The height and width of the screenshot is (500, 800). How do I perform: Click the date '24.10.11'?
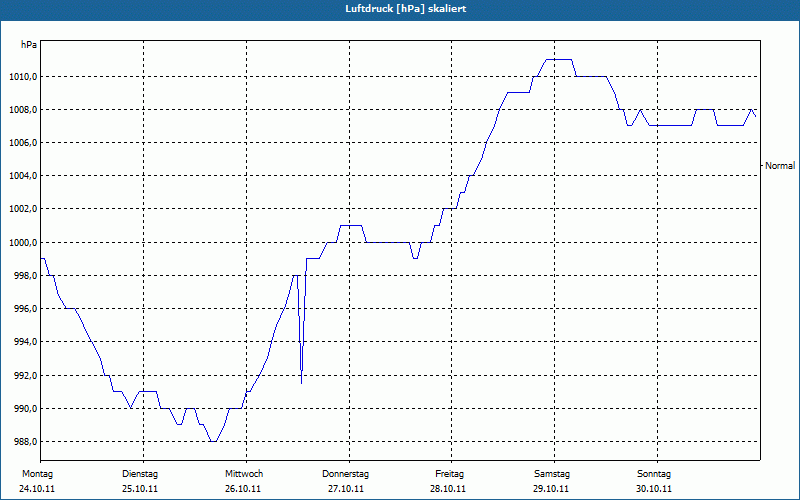tap(37, 489)
